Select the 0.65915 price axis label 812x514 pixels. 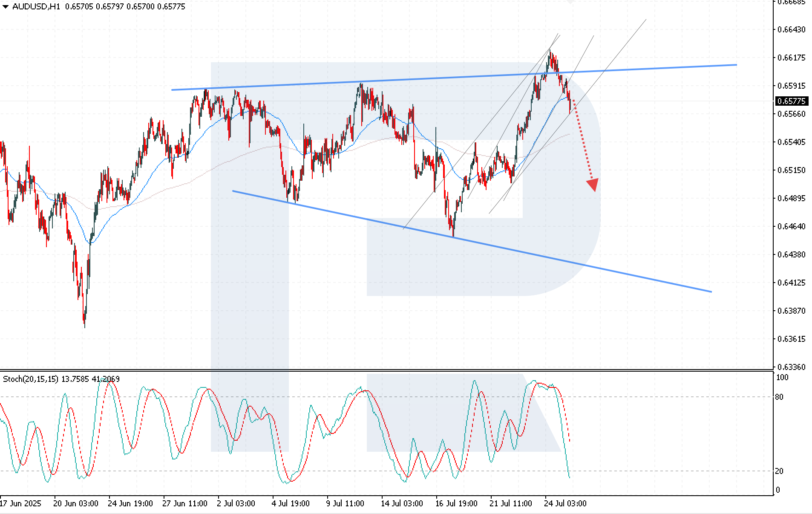click(791, 86)
